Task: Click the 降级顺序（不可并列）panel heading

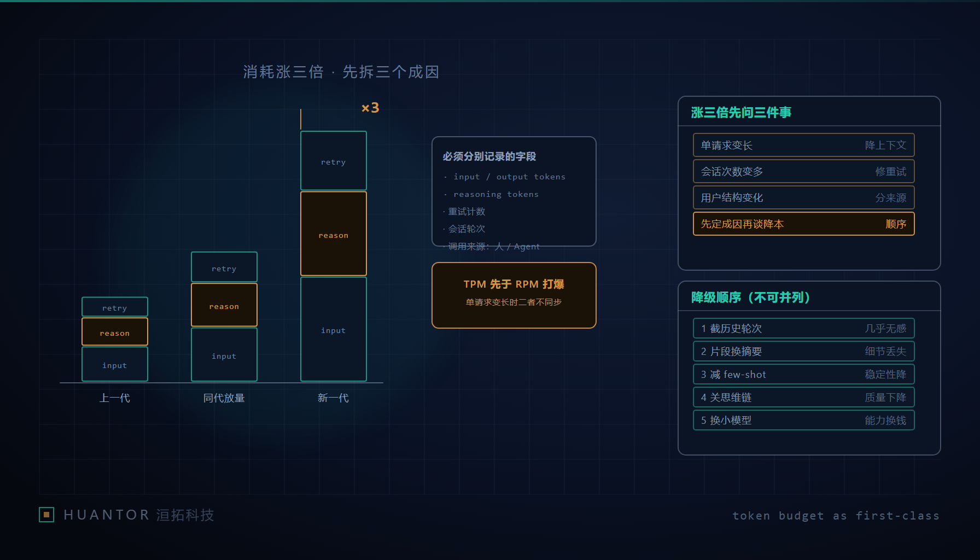Action: [751, 297]
